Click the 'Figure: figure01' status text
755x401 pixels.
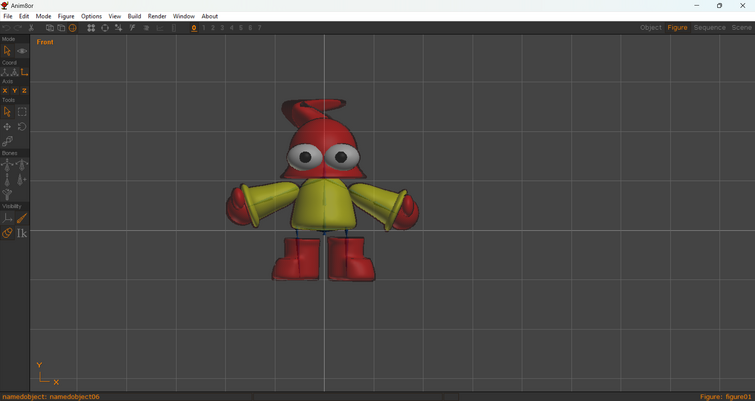pyautogui.click(x=726, y=397)
